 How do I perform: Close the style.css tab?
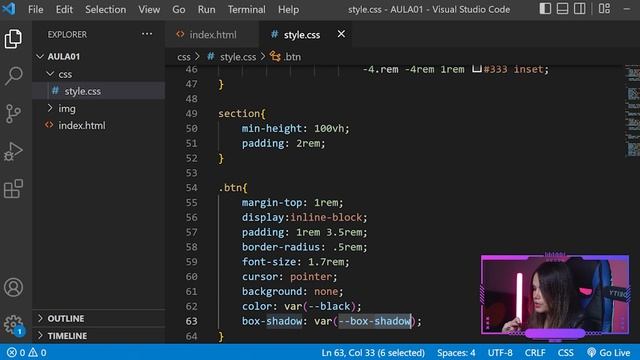click(341, 34)
